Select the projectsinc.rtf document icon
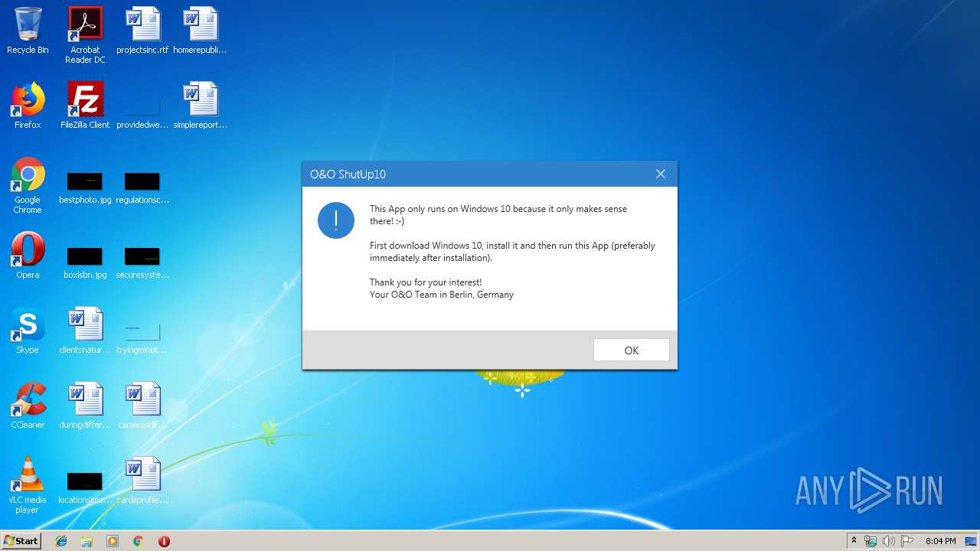 (x=142, y=31)
